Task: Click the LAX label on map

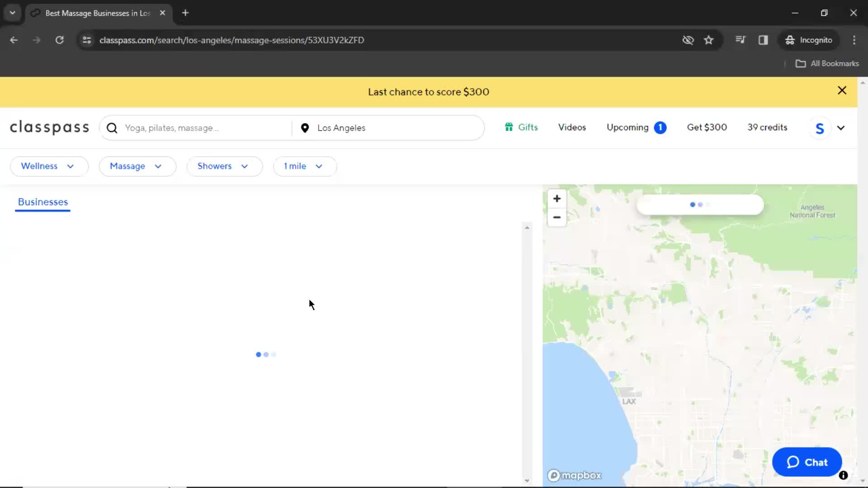Action: pos(629,401)
